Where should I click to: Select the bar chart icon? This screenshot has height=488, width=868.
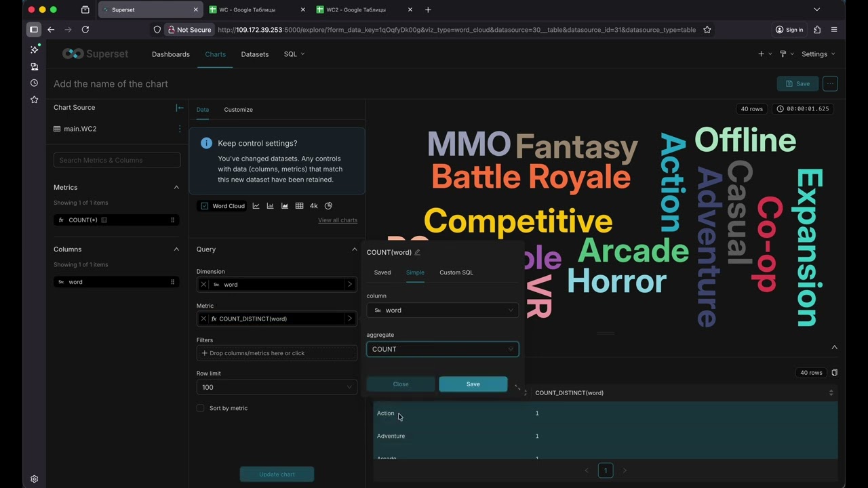point(270,206)
